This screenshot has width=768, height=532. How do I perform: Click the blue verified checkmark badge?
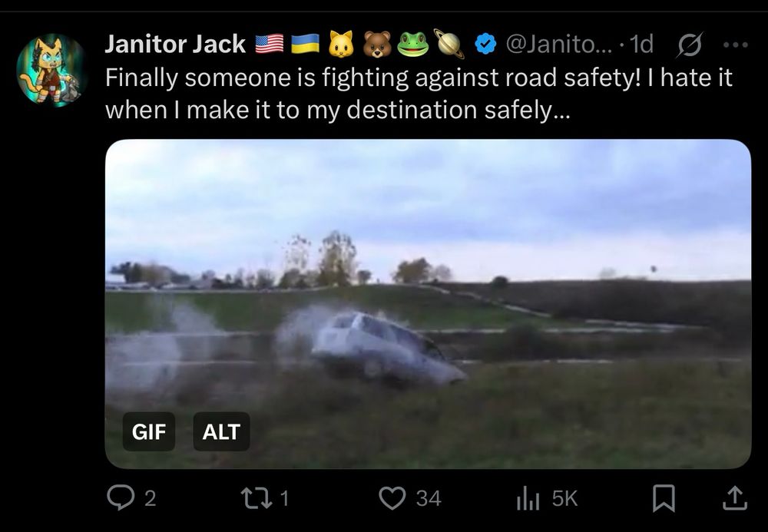coord(485,44)
